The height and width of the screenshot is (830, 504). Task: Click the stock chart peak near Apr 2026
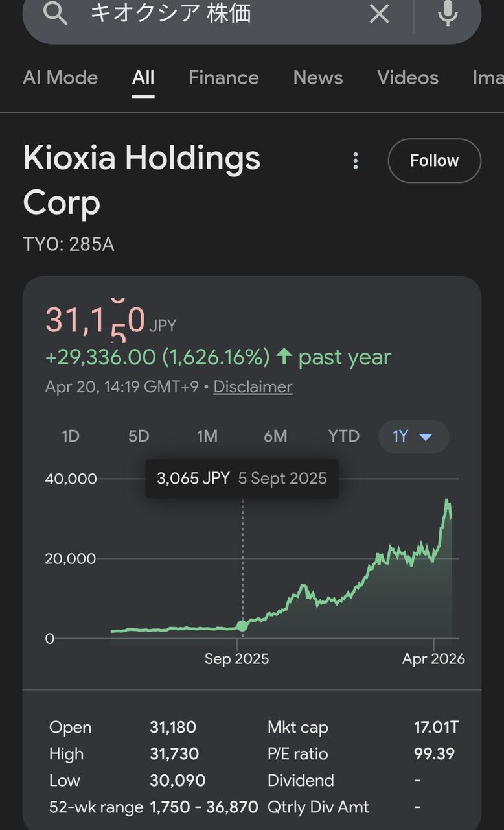447,501
